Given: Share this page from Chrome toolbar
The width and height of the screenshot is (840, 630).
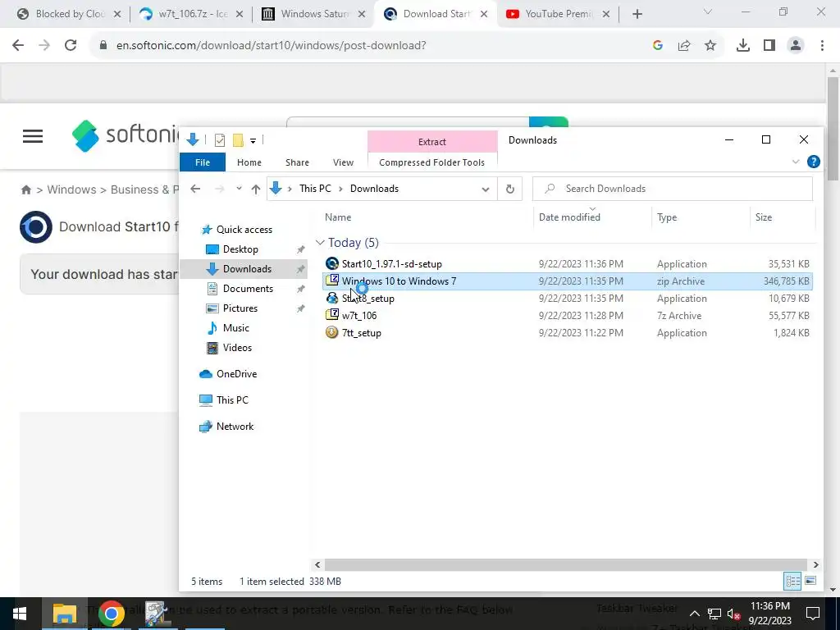Looking at the screenshot, I should coord(684,46).
